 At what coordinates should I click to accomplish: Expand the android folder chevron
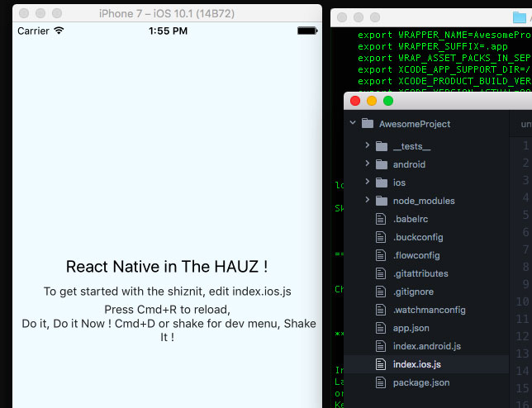coord(367,164)
